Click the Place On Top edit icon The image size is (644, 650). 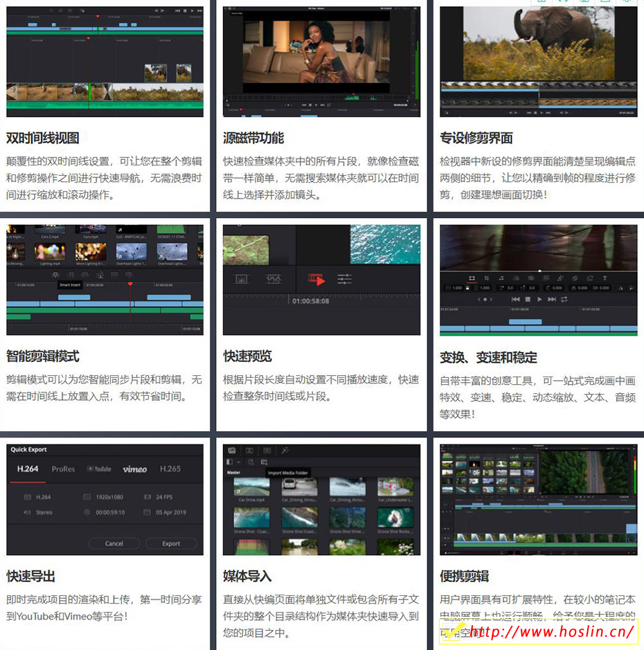114,275
